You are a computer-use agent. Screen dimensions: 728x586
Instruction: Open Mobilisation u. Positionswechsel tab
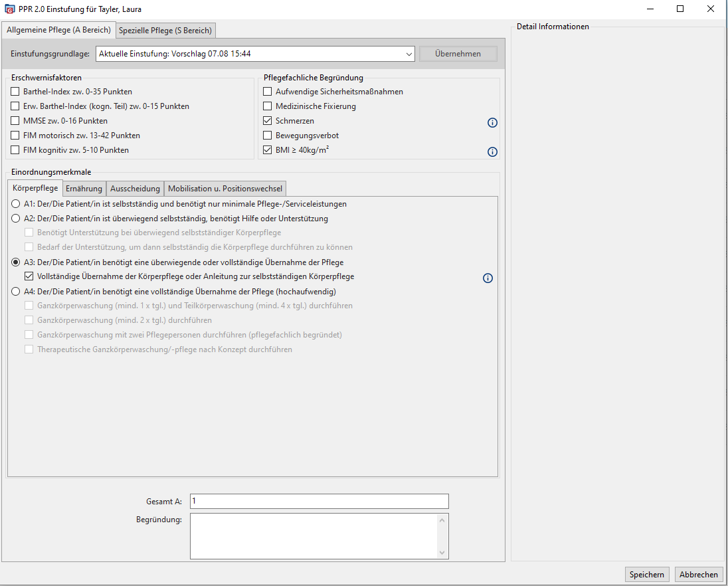pyautogui.click(x=225, y=189)
